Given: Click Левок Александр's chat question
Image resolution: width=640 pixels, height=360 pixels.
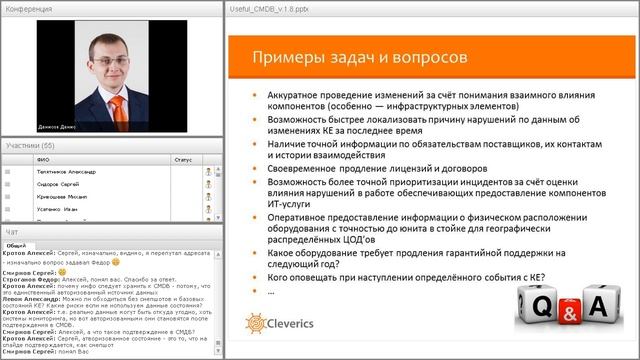Looking at the screenshot, I should (104, 302).
